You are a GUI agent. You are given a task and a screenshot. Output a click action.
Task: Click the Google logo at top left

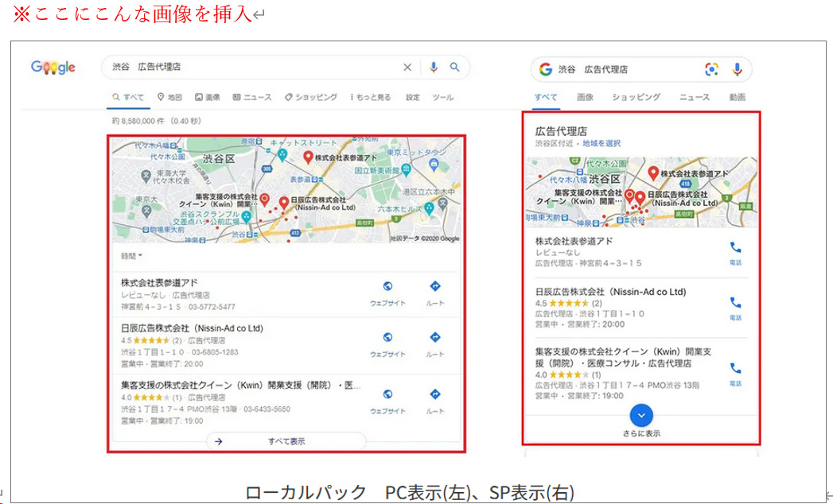click(x=53, y=68)
